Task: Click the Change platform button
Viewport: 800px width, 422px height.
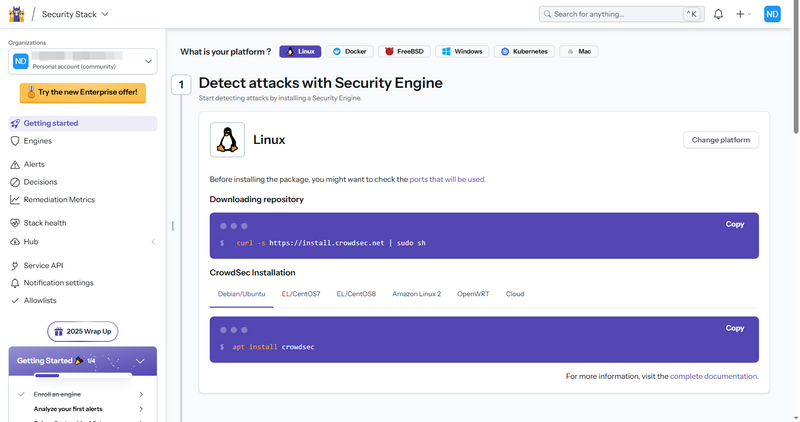Action: (720, 140)
